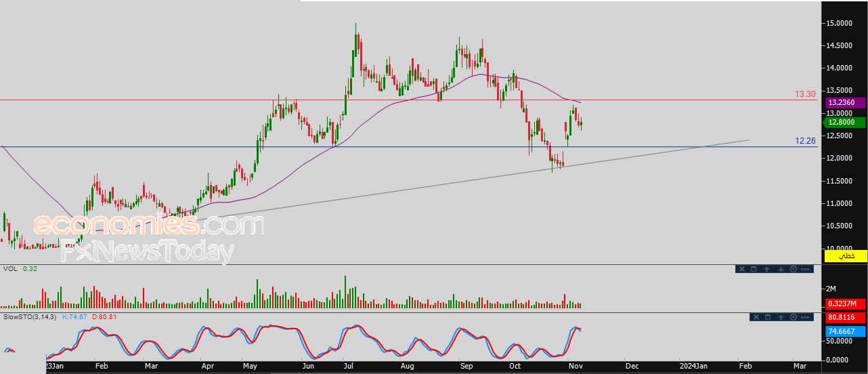Move the VOL panel down
This screenshot has height=374, width=868.
781,269
